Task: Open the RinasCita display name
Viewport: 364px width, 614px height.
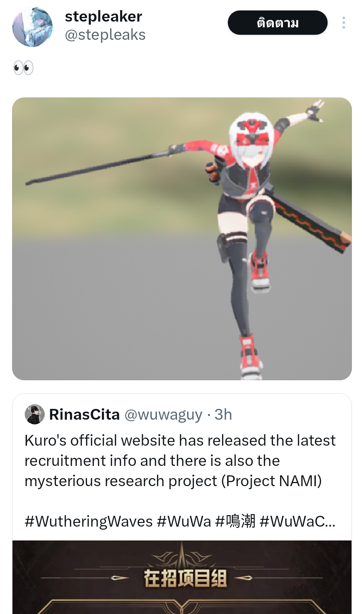Action: 85,414
